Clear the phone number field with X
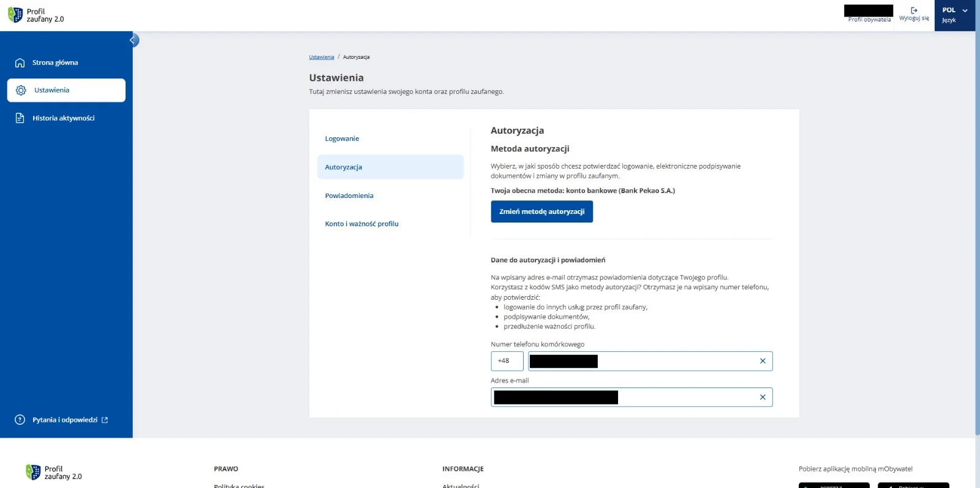 [x=763, y=361]
